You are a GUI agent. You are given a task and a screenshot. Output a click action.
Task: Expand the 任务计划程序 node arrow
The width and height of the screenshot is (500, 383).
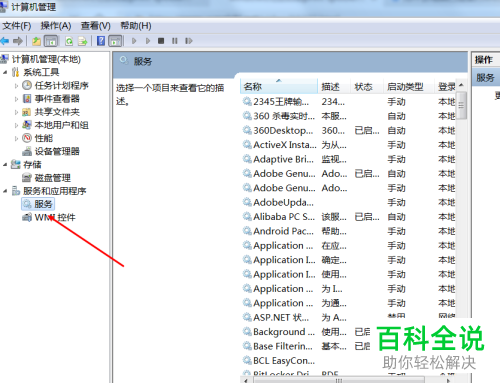[16, 86]
